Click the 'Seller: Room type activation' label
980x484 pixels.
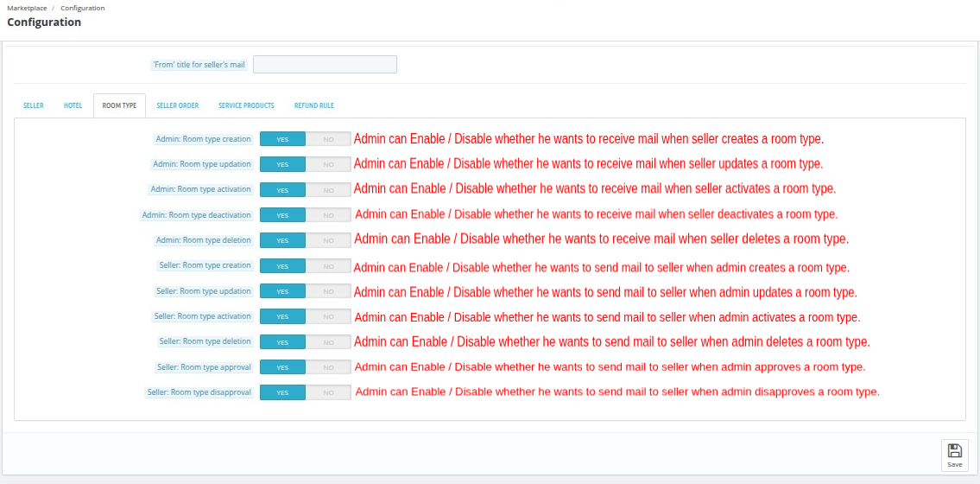(203, 315)
